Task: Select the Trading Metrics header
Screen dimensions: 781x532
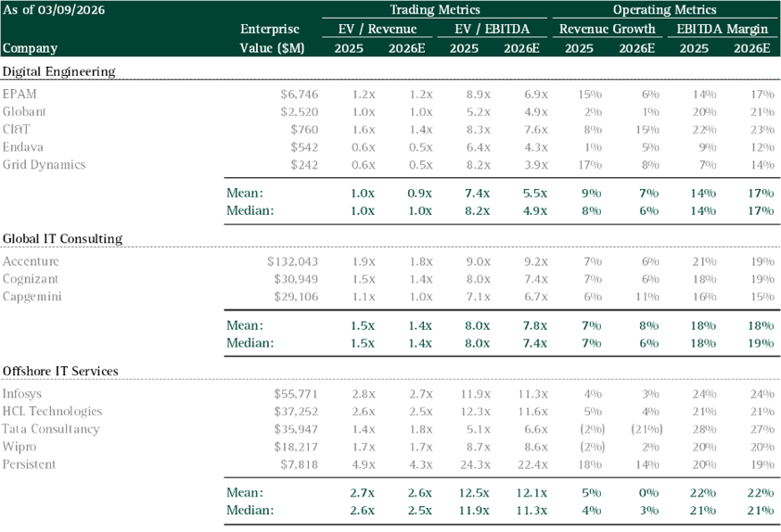Action: pos(433,9)
